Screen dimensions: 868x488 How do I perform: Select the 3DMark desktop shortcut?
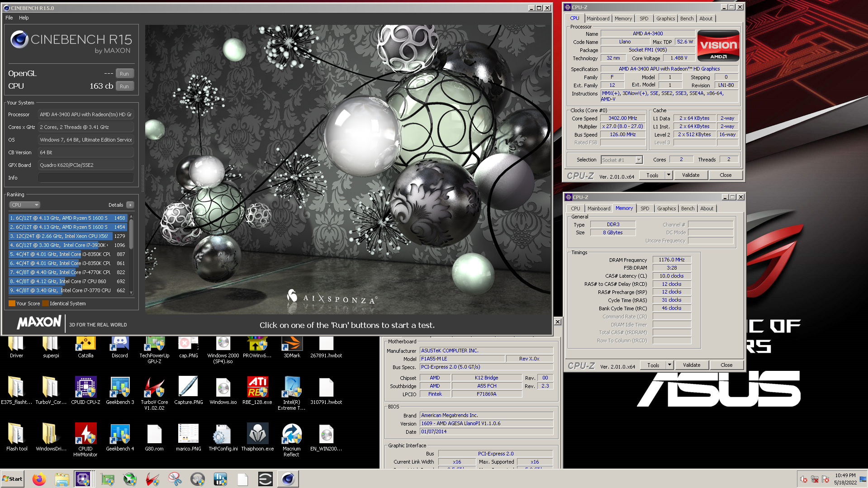(292, 347)
